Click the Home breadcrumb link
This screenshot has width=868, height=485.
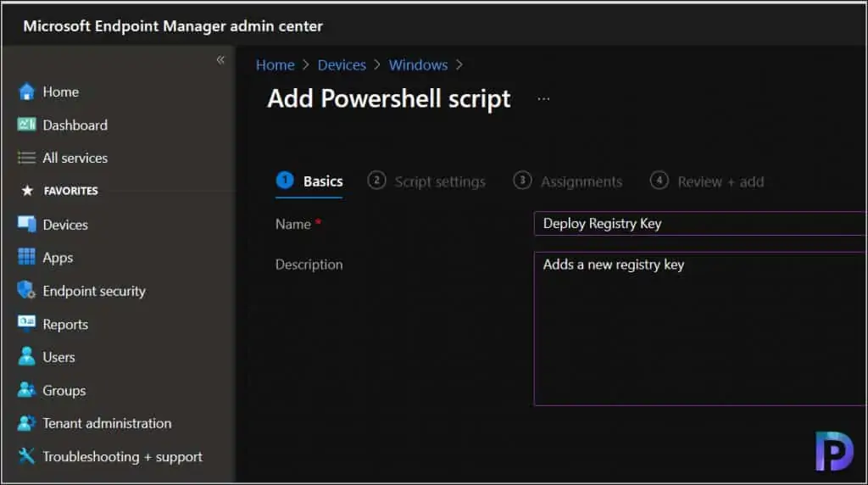pyautogui.click(x=275, y=65)
